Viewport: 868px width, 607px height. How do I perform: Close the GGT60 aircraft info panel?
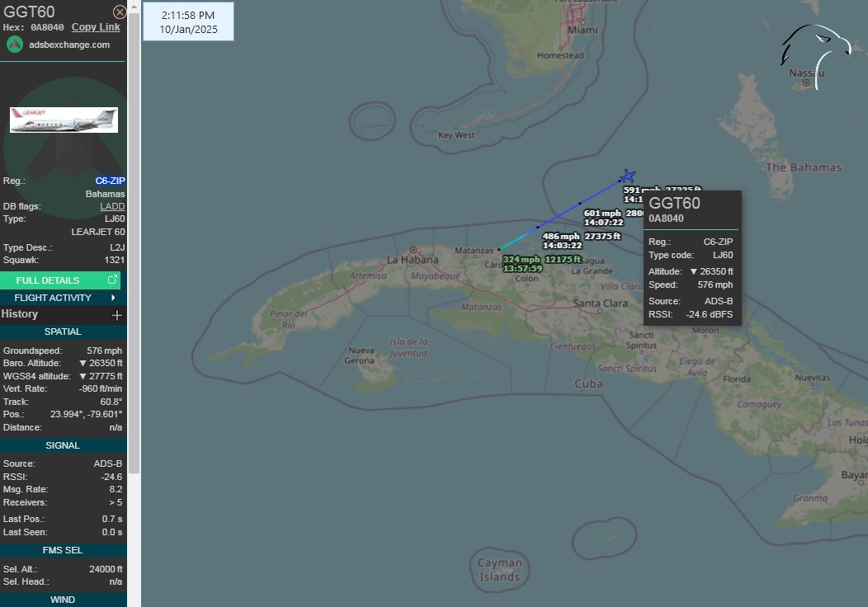click(119, 12)
